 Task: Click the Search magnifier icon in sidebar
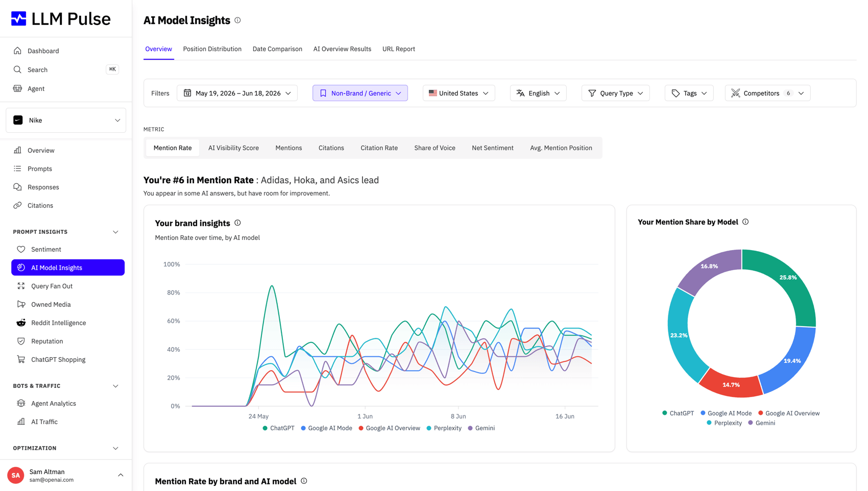click(x=17, y=69)
